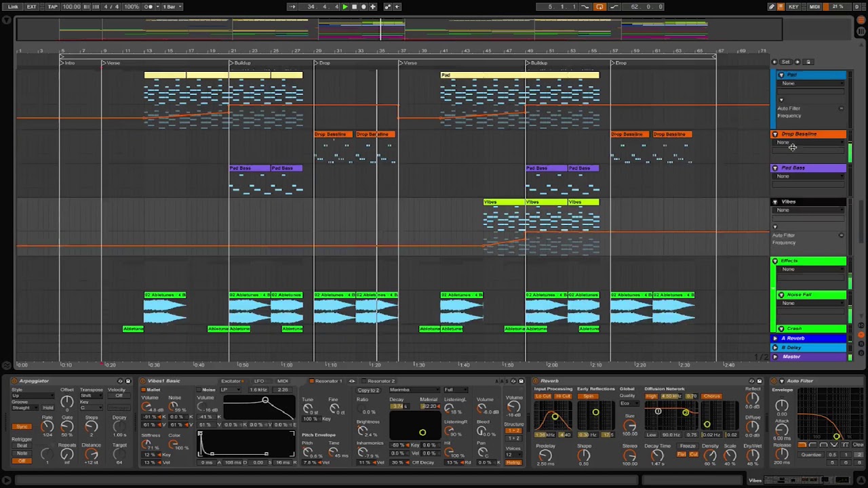Enable KEY map mode
This screenshot has height=488, width=868.
click(793, 7)
